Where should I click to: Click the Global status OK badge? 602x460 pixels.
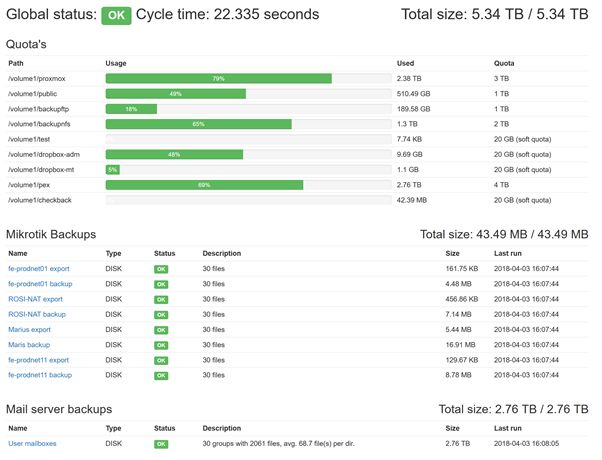point(116,15)
